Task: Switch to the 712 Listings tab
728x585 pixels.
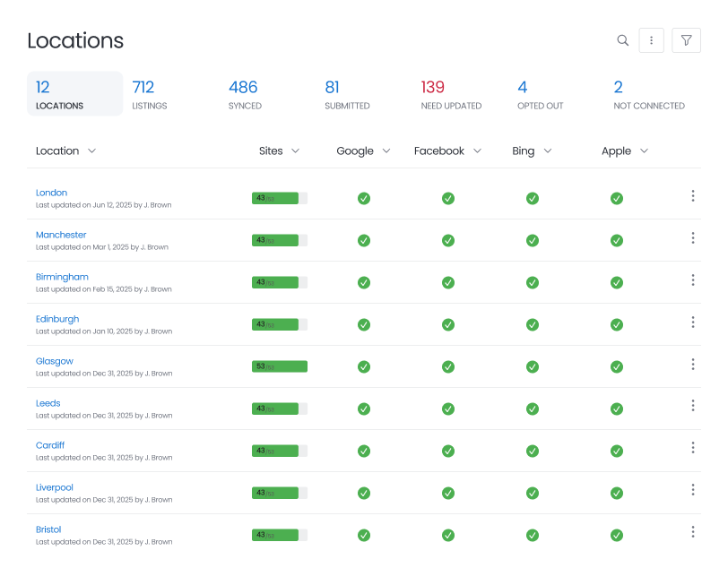Action: click(150, 94)
